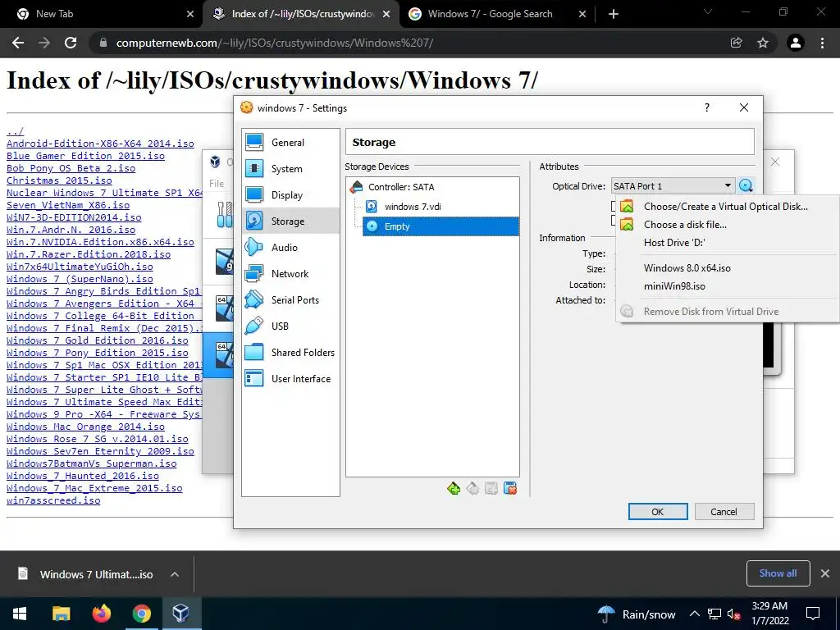This screenshot has height=630, width=840.
Task: Open Bob_Pony_OS_Beta_2.iso link
Action: pyautogui.click(x=71, y=168)
